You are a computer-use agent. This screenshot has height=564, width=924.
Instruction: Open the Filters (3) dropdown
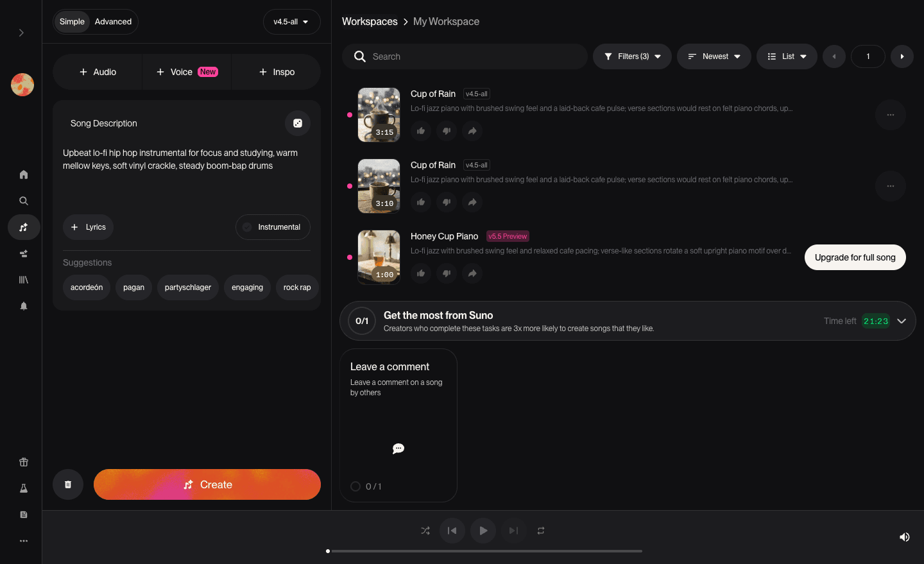[x=632, y=56]
